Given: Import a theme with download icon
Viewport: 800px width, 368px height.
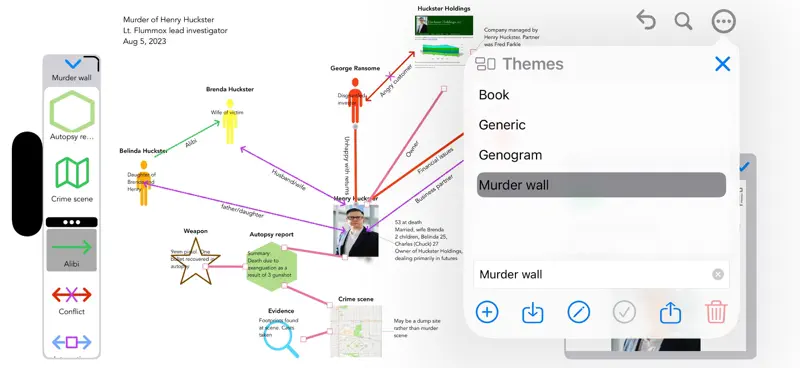Looking at the screenshot, I should point(533,312).
